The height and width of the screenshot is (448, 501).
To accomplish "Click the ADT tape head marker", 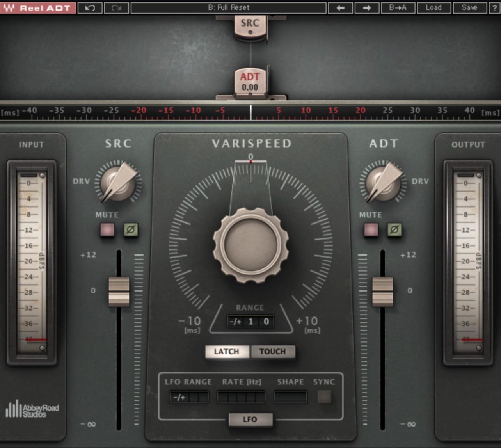I will (x=250, y=82).
